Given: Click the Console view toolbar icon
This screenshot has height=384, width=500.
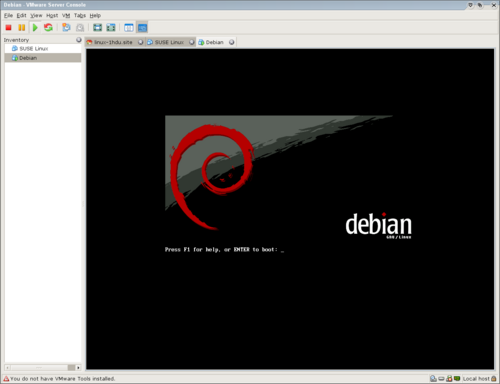Looking at the screenshot, I should [142, 28].
